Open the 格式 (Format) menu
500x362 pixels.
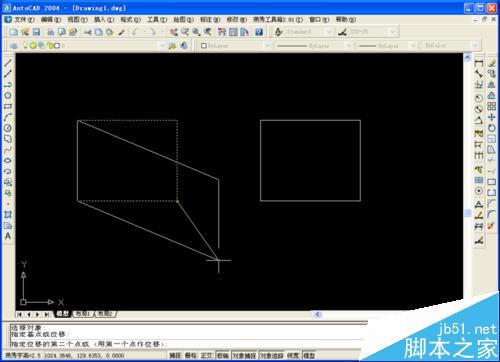[x=130, y=20]
